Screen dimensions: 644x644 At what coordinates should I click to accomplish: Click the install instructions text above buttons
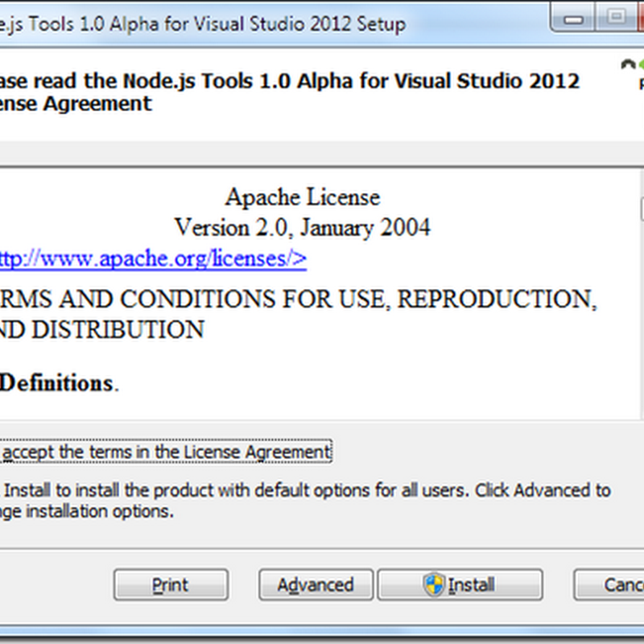[x=306, y=500]
